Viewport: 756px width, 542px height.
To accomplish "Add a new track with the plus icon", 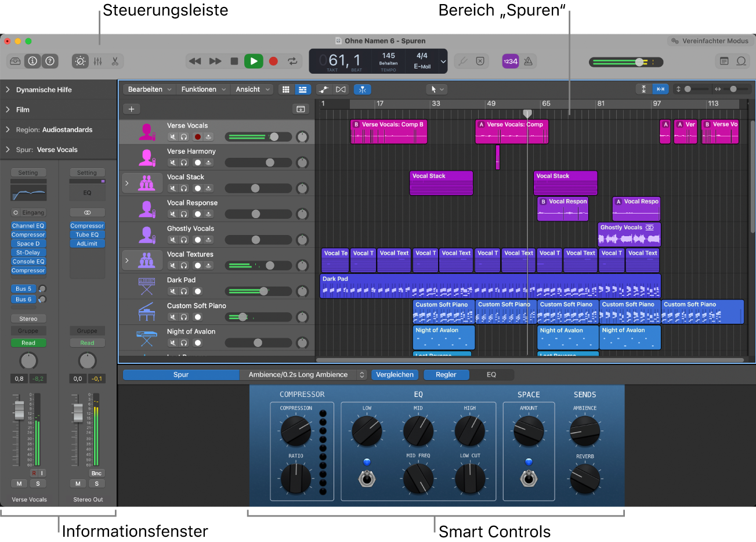I will 132,109.
